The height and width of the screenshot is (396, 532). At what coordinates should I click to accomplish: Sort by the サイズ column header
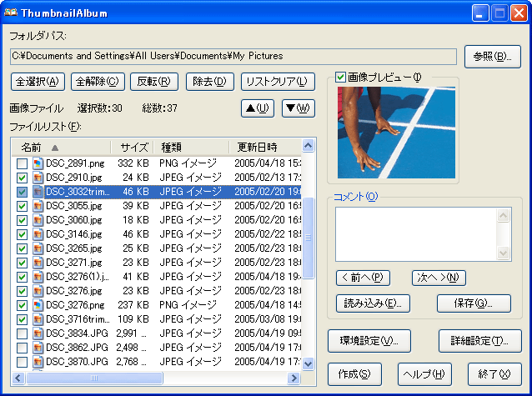click(x=133, y=147)
